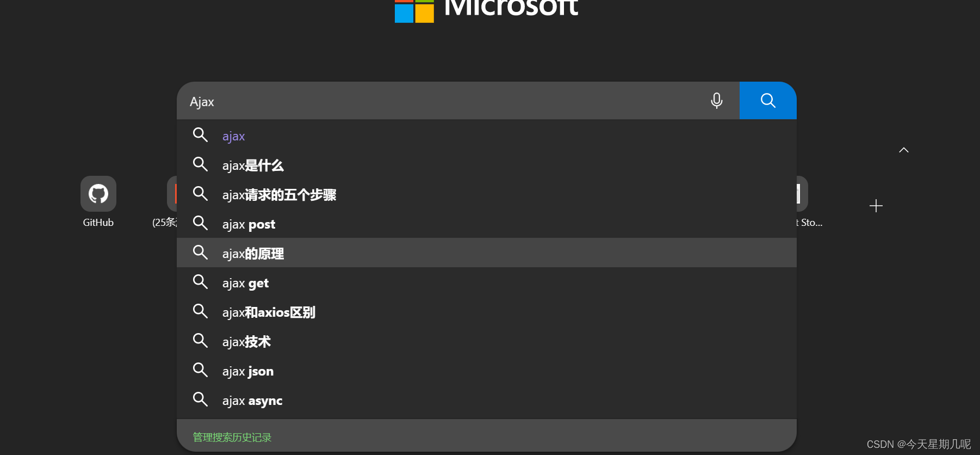This screenshot has width=980, height=455.
Task: Click the GitHub label under the tile
Action: [x=98, y=223]
